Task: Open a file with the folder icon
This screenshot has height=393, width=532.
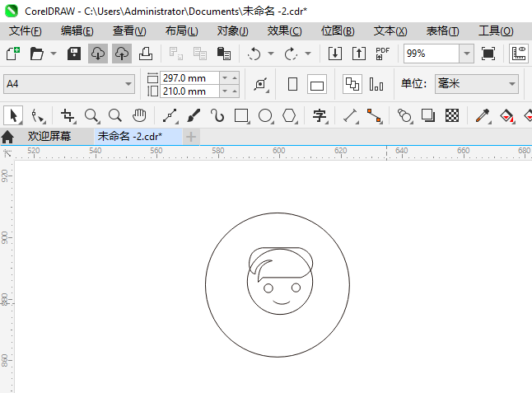Action: [36, 54]
